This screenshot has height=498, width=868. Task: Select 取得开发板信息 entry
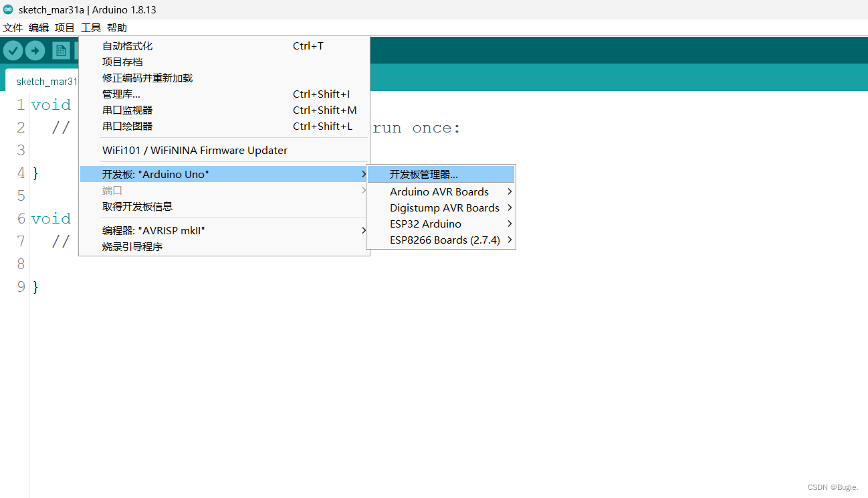click(224, 207)
